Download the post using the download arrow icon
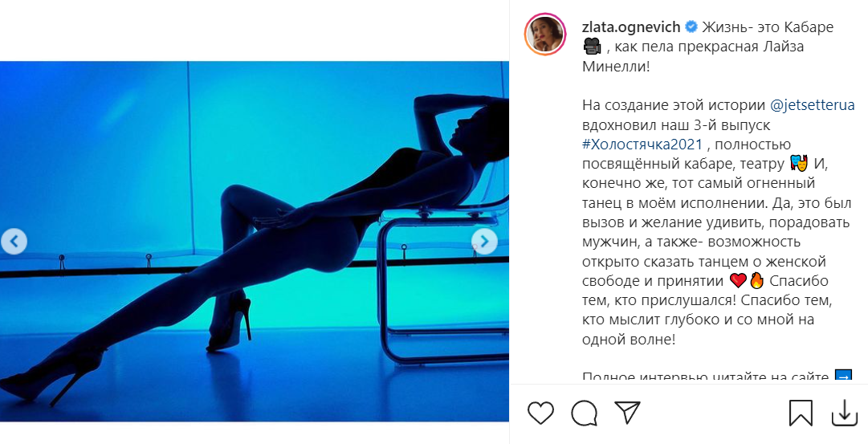 (844, 413)
